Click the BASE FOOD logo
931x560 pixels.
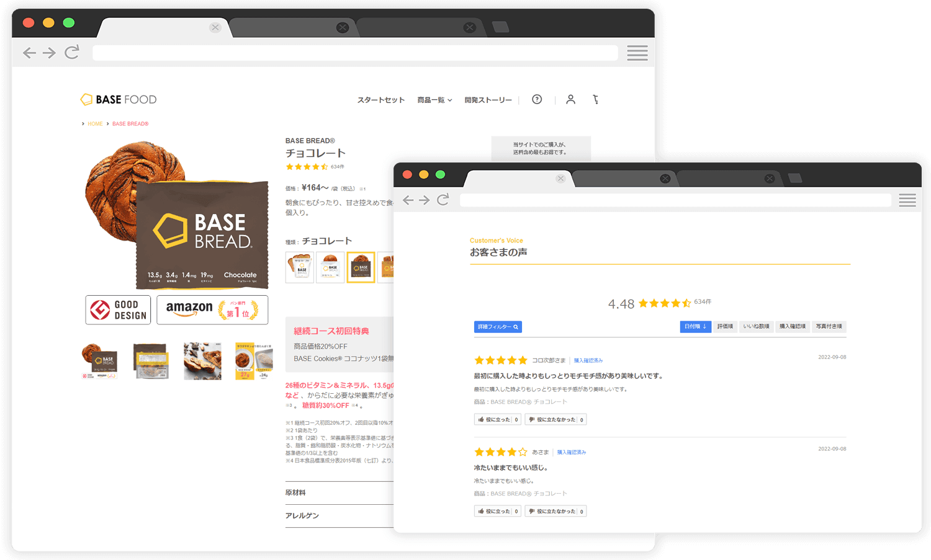[x=119, y=99]
